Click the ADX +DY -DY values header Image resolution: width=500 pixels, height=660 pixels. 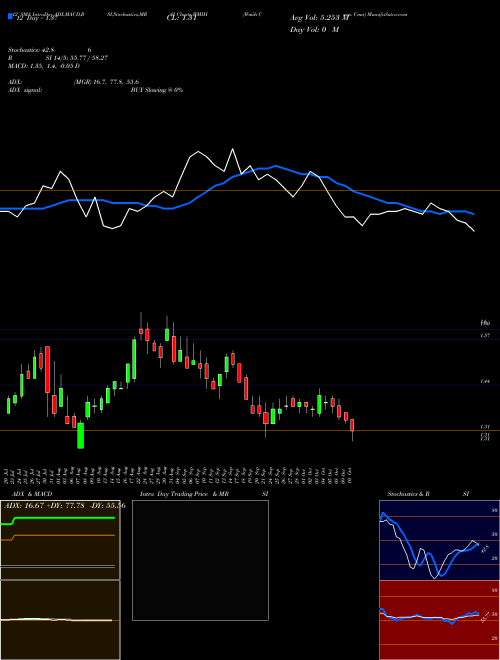(x=65, y=506)
